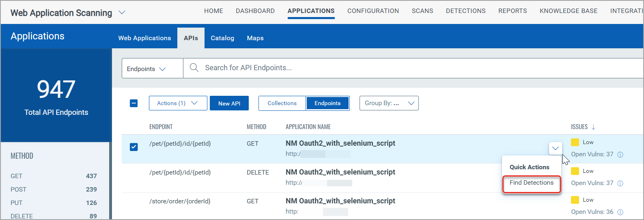Image resolution: width=644 pixels, height=220 pixels.
Task: Select the /store/order/{orderId} endpoint
Action: (x=180, y=201)
